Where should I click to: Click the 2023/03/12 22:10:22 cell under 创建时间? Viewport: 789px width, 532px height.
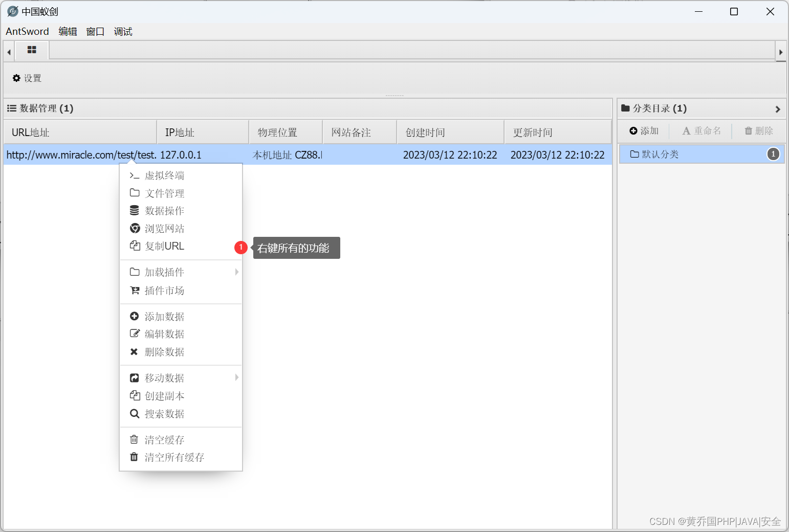click(x=450, y=155)
